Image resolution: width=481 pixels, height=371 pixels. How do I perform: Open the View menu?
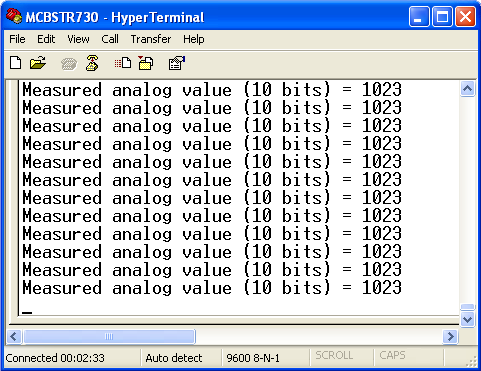pyautogui.click(x=78, y=39)
